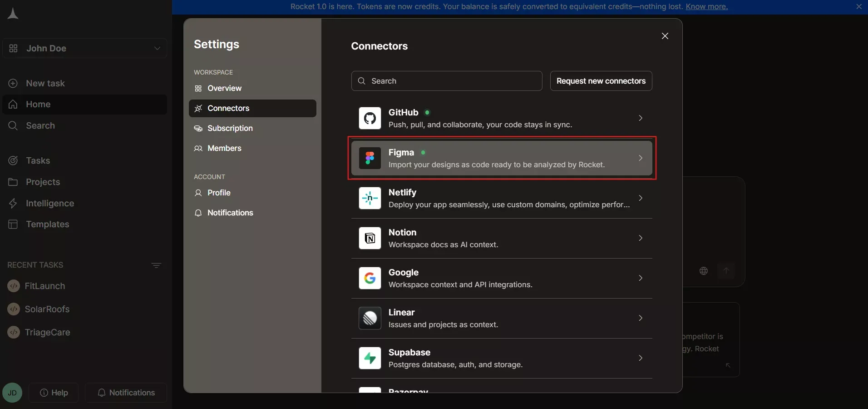Viewport: 868px width, 409px height.
Task: Click 'Postgres database, auth, and storage.' text
Action: pyautogui.click(x=456, y=364)
